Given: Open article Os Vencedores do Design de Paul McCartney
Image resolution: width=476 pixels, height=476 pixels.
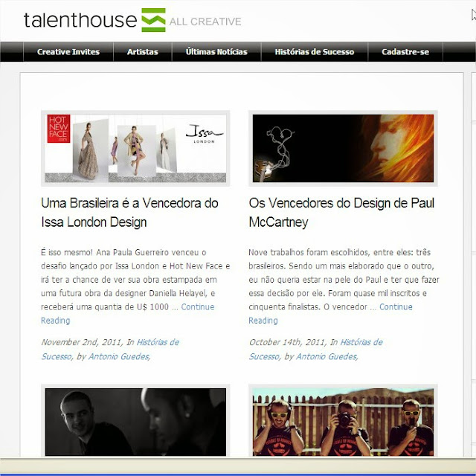Looking at the screenshot, I should click(x=341, y=213).
